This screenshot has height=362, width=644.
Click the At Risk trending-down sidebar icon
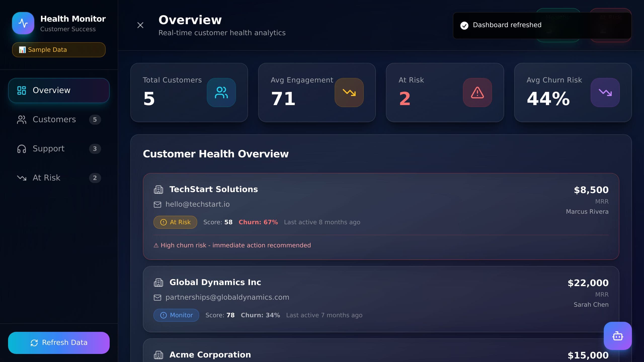[x=22, y=178]
